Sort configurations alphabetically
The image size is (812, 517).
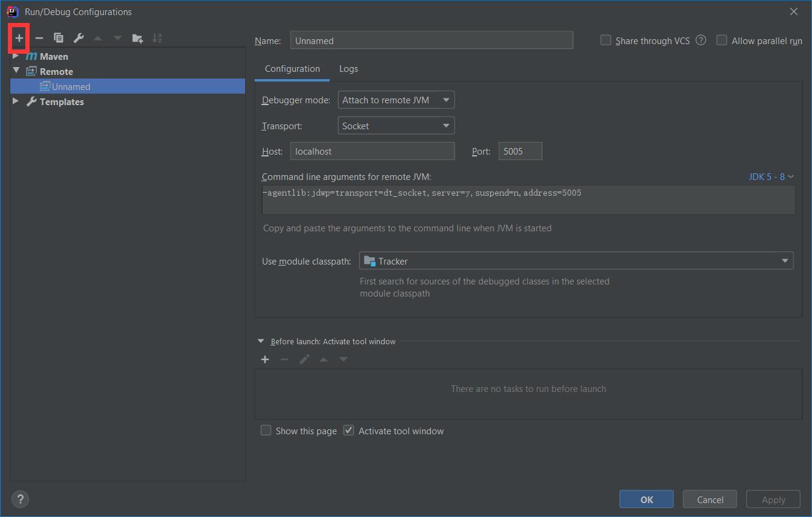[157, 38]
